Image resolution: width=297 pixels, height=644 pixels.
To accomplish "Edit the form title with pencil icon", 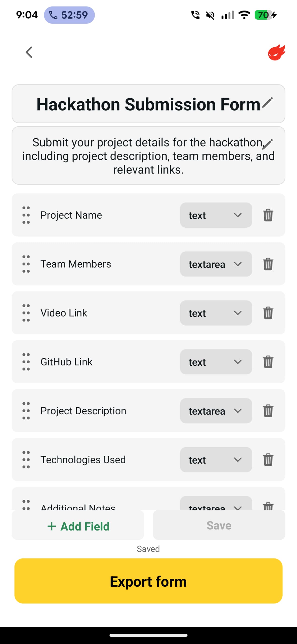I will click(267, 103).
